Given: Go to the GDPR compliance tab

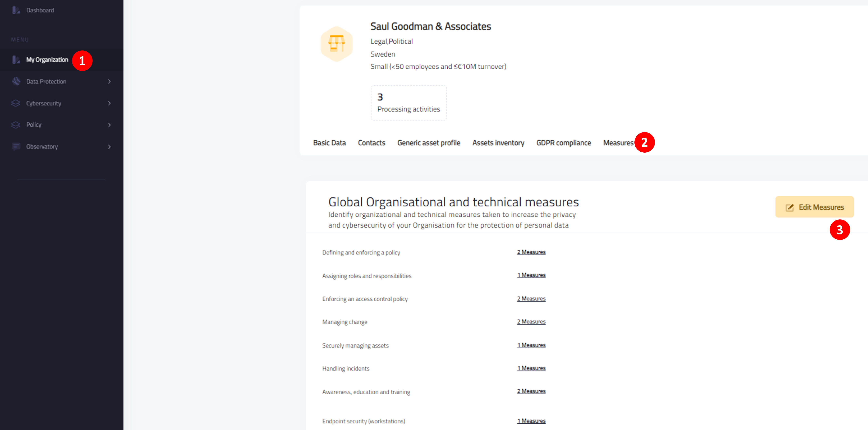Looking at the screenshot, I should [564, 143].
